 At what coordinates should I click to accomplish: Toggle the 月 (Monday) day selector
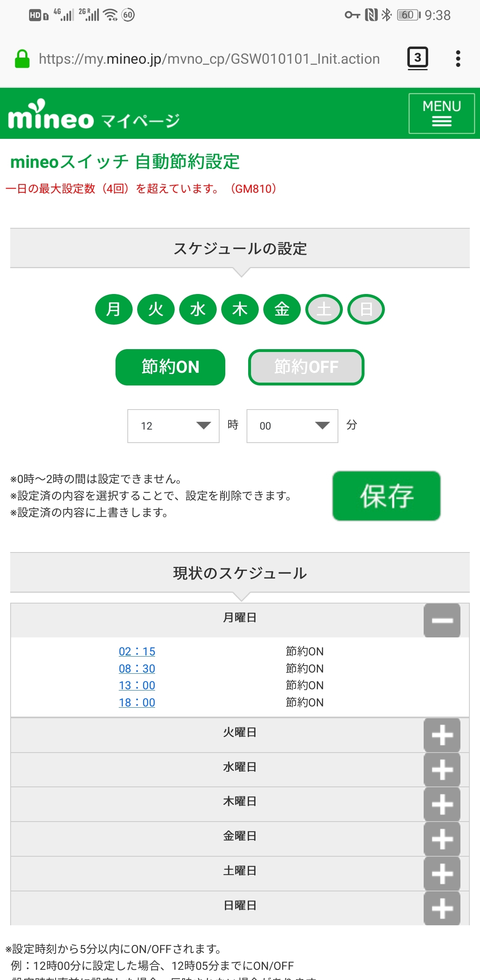coord(114,309)
